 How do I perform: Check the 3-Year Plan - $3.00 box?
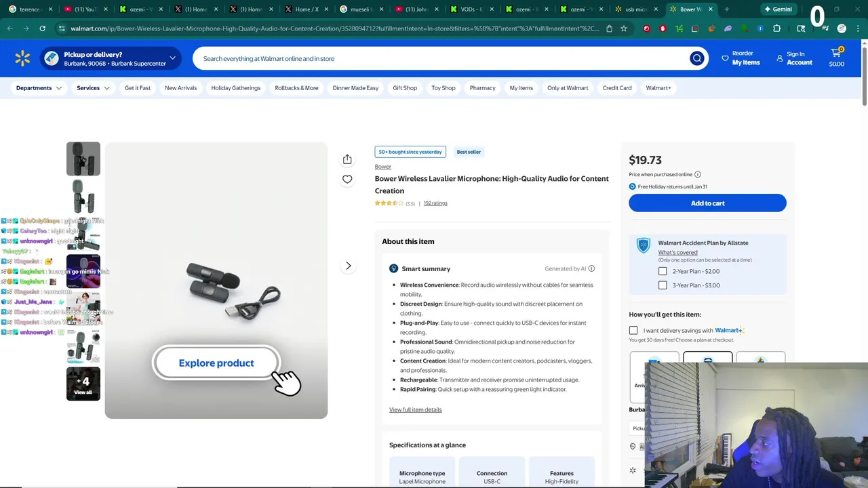point(663,285)
